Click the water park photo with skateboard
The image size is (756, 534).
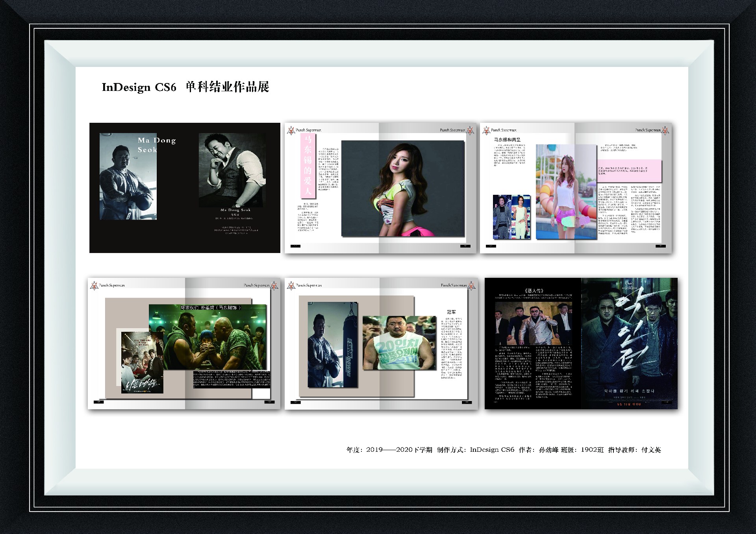click(x=566, y=192)
